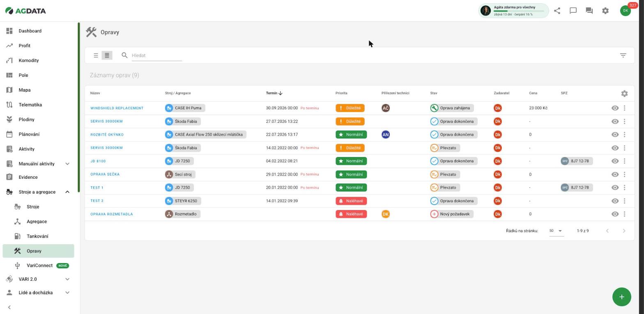Open the OPRAVA ROZMETADLA repair link
This screenshot has height=314, width=644.
[x=111, y=214]
